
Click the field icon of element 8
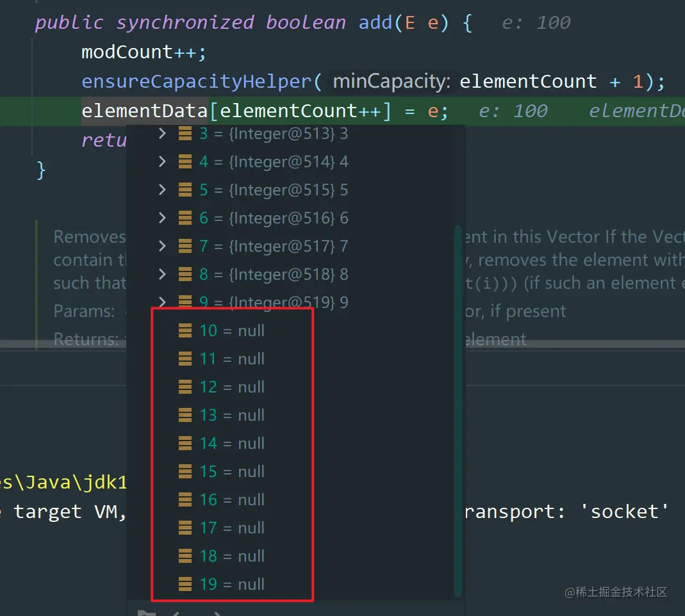[185, 274]
